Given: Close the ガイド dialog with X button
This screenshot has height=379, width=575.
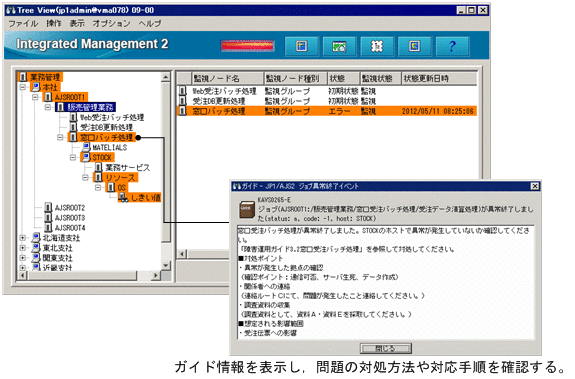Looking at the screenshot, I should coord(535,186).
